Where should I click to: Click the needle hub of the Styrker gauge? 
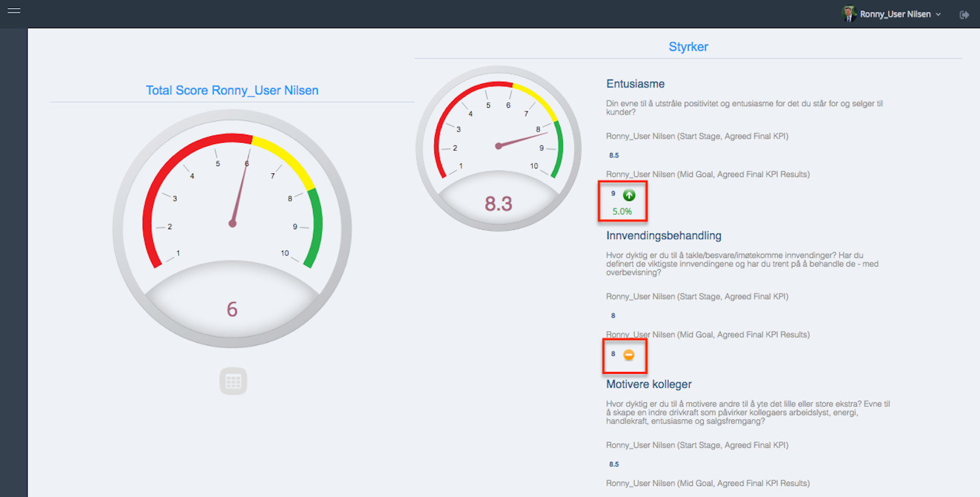click(x=499, y=146)
